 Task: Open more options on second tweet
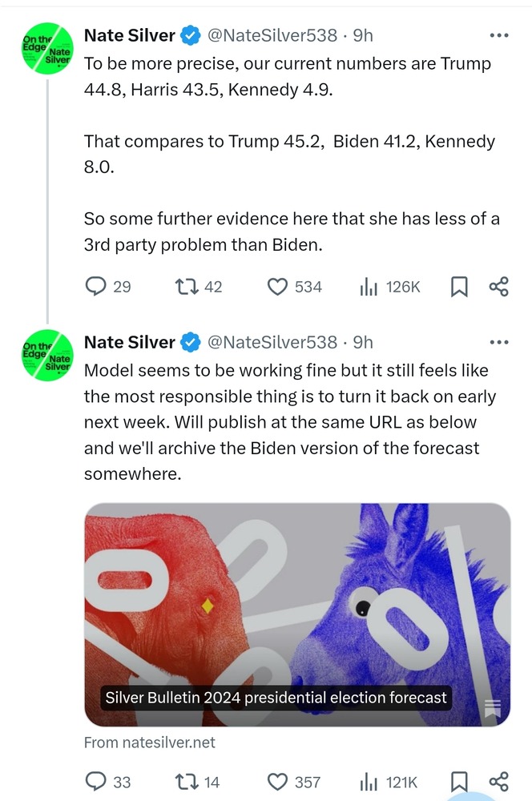[x=499, y=342]
